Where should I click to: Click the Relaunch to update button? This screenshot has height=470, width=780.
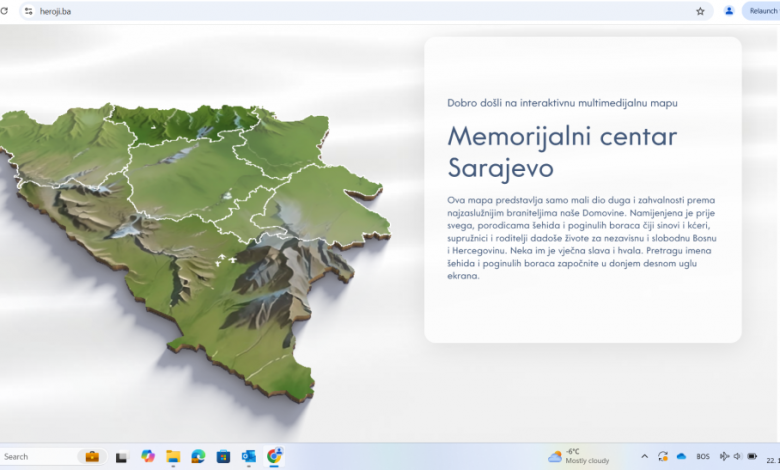[762, 11]
